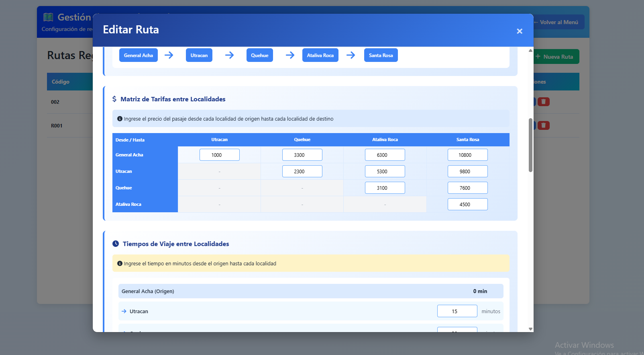The height and width of the screenshot is (355, 644).
Task: Click the info icon in the tarifas hint
Action: point(120,119)
